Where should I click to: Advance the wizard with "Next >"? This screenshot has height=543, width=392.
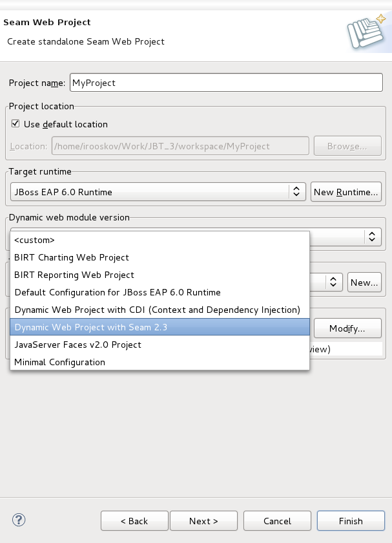pos(203,521)
